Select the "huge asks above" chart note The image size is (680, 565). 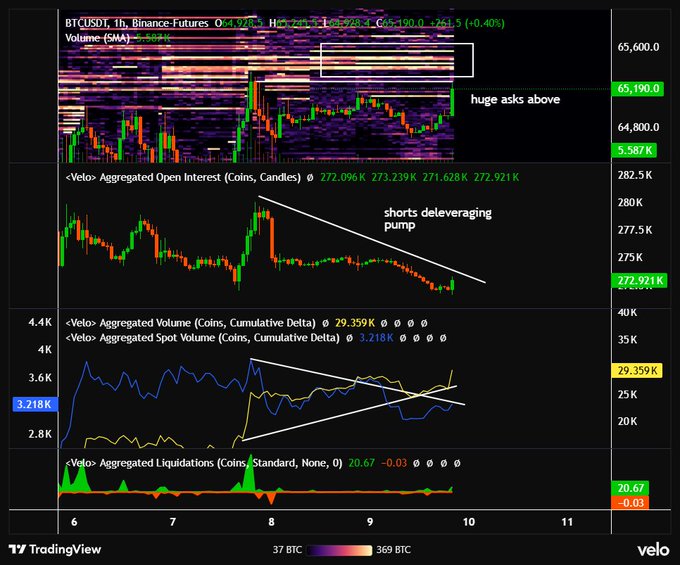tap(515, 100)
